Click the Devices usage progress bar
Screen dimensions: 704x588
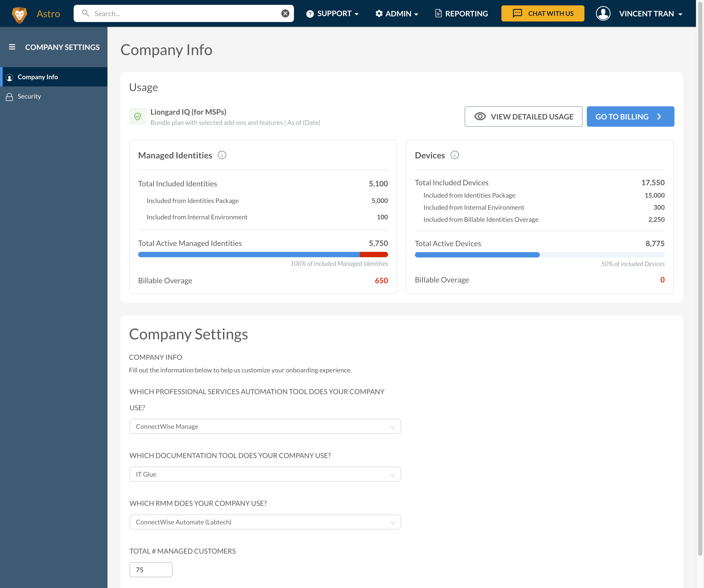coord(539,255)
